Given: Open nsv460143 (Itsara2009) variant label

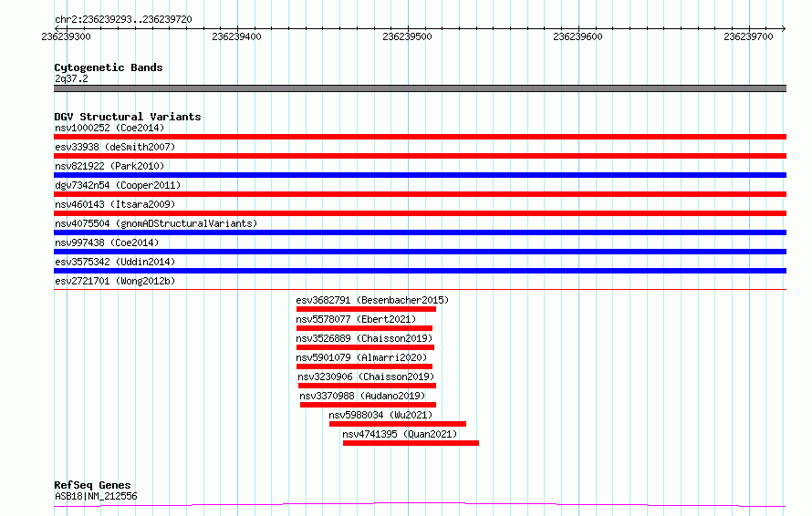Looking at the screenshot, I should click(115, 204).
